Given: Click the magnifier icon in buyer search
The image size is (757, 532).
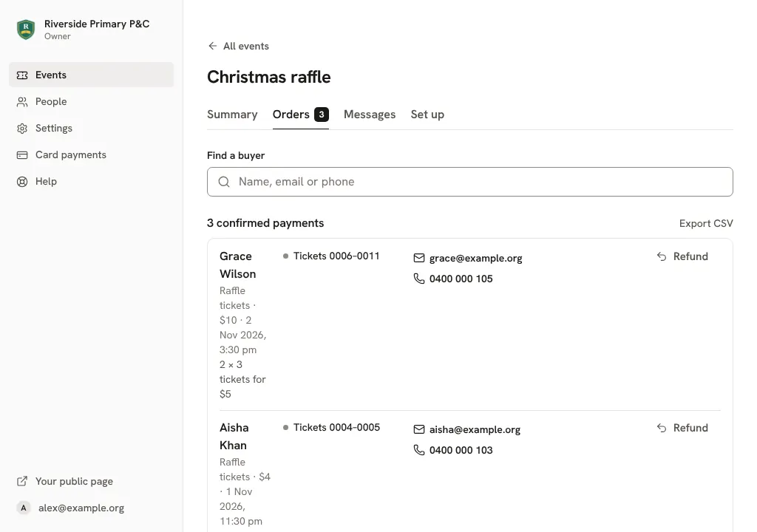Looking at the screenshot, I should [x=224, y=182].
